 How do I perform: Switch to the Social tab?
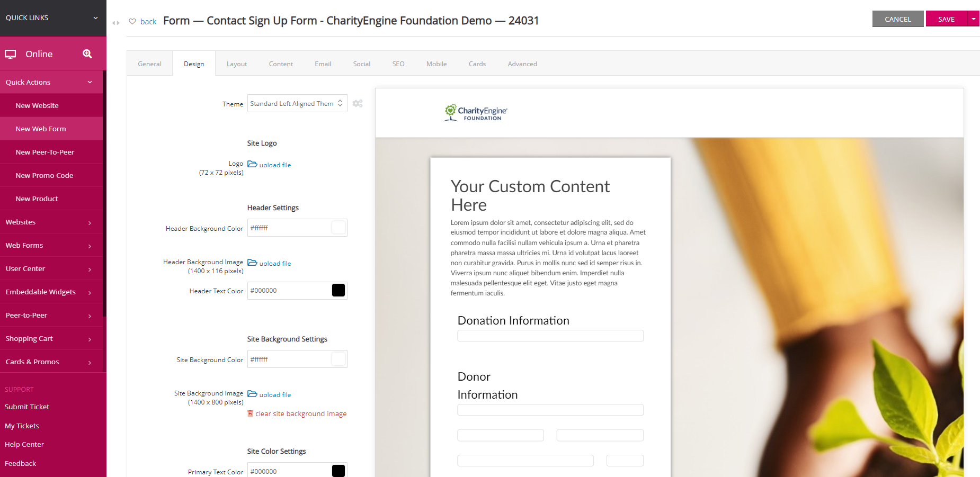pyautogui.click(x=362, y=64)
